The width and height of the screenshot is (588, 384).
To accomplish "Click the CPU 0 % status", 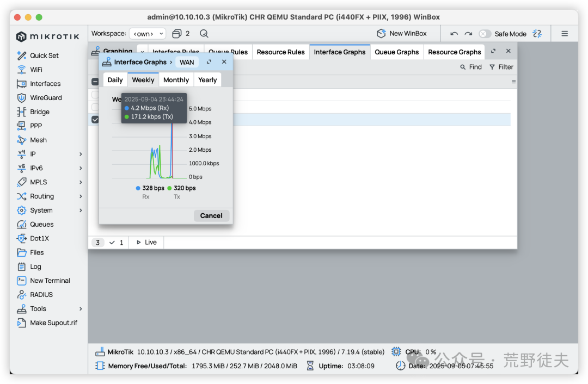I will tap(414, 352).
